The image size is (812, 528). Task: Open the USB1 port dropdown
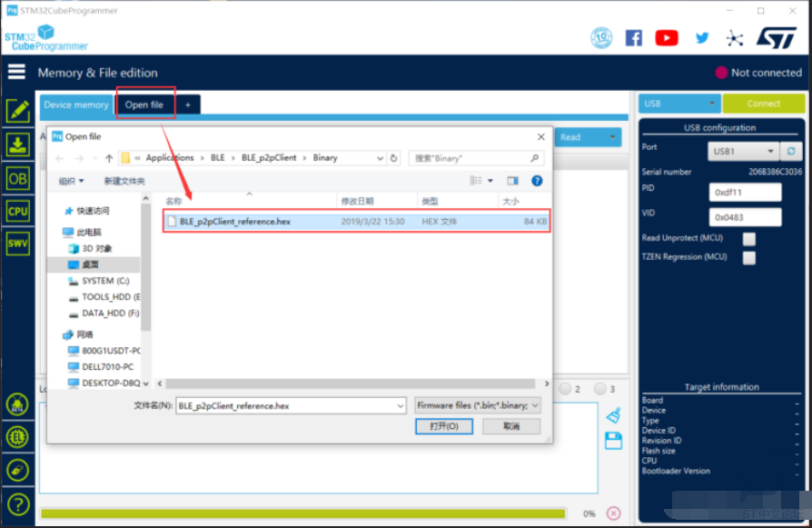click(x=743, y=151)
